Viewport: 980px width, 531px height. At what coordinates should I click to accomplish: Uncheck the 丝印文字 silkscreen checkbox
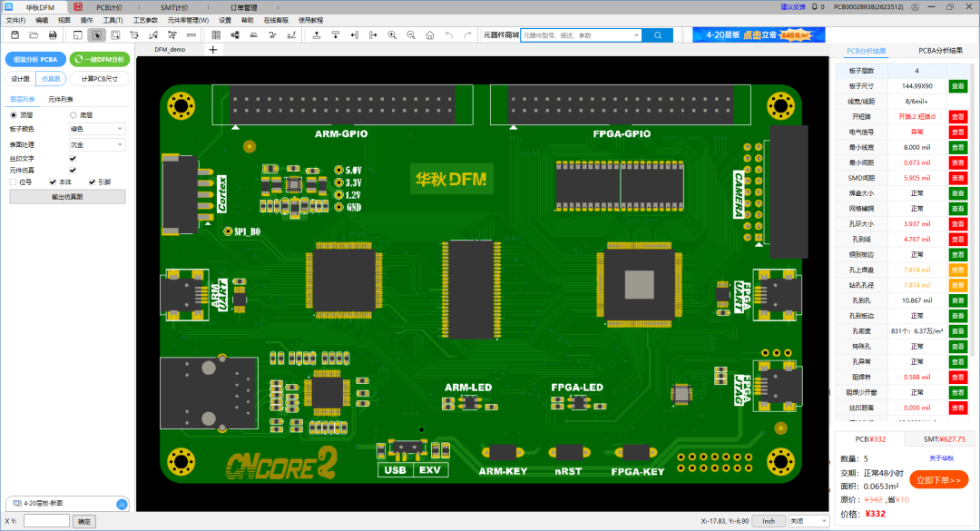[73, 158]
